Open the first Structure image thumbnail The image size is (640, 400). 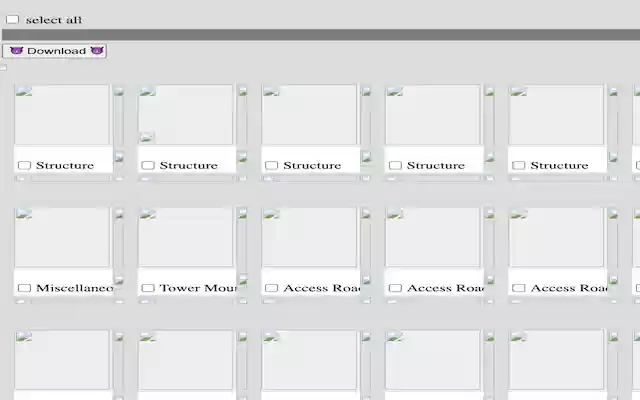coord(62,115)
